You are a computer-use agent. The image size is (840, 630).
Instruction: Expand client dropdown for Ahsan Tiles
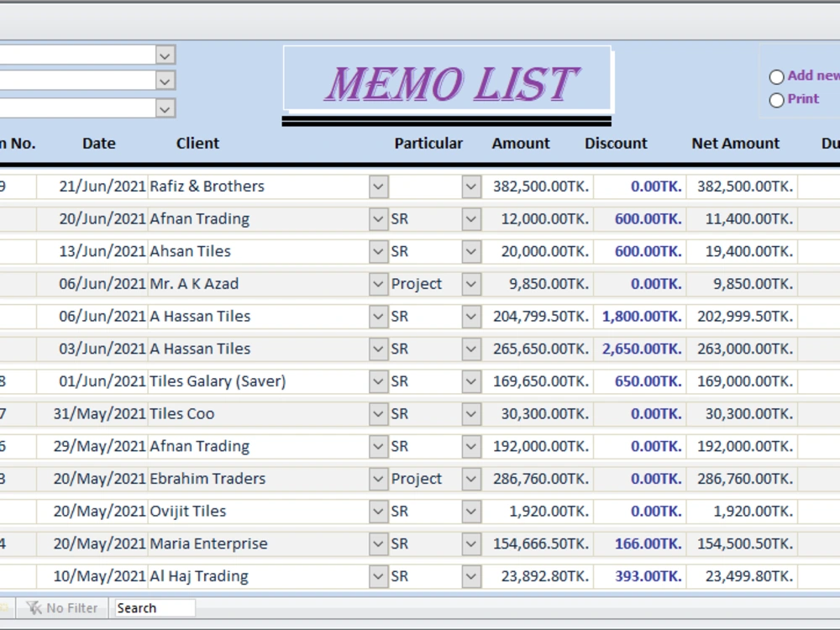click(x=378, y=251)
